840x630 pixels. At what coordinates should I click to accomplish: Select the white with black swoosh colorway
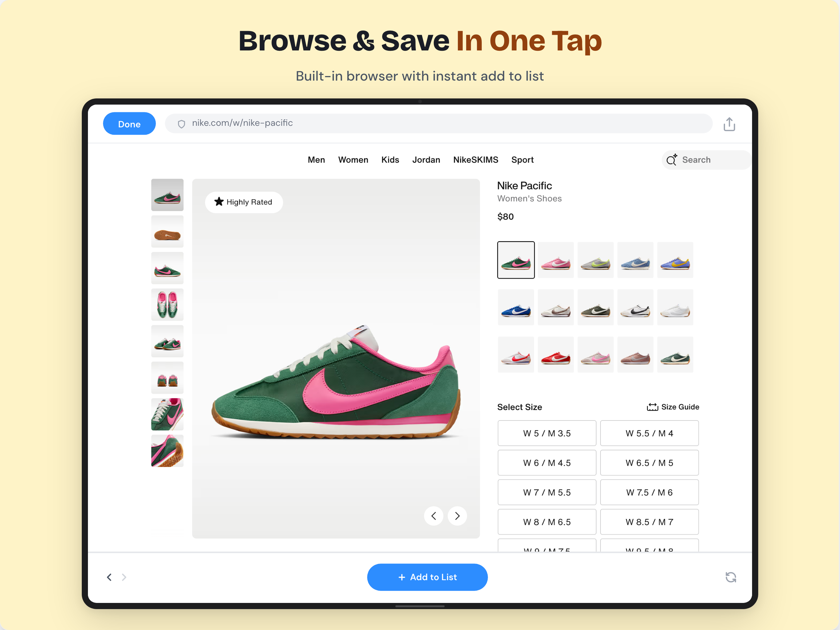coord(635,307)
